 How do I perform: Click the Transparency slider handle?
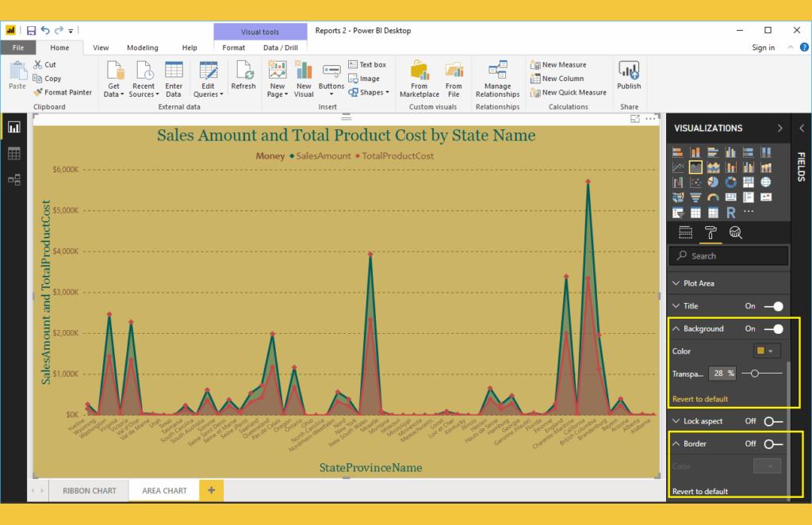(753, 373)
